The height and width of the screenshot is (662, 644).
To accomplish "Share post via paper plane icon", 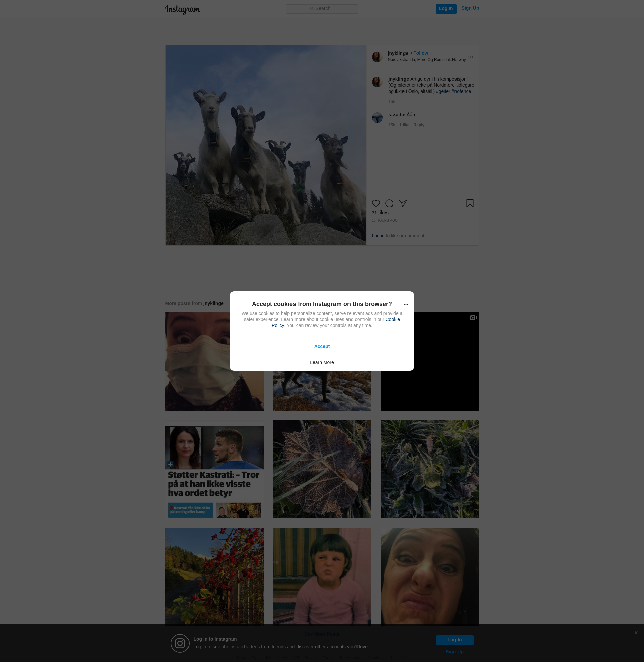I will [x=402, y=203].
